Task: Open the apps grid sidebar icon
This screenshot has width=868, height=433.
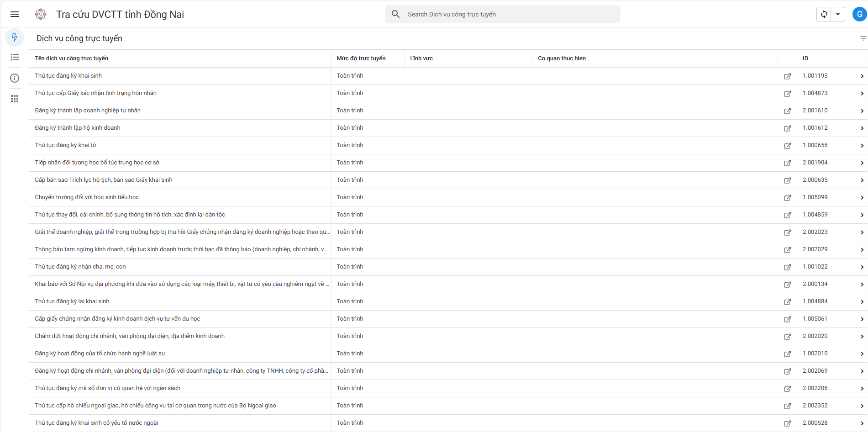Action: point(15,99)
